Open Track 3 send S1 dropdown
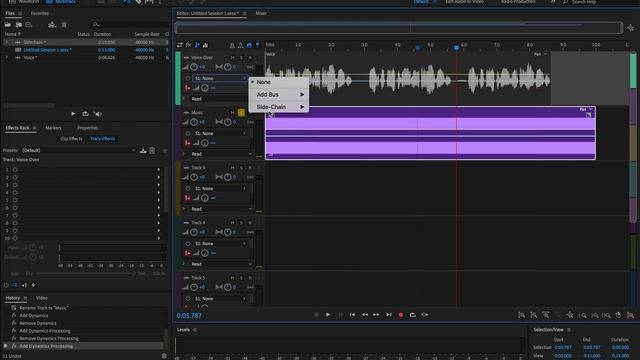Image resolution: width=640 pixels, height=360 pixels. pyautogui.click(x=220, y=189)
